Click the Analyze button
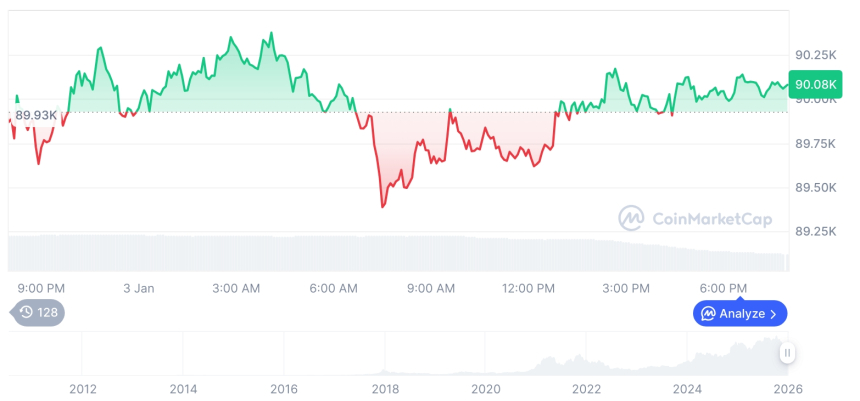Screen dimensions: 860x401 pyautogui.click(x=741, y=313)
